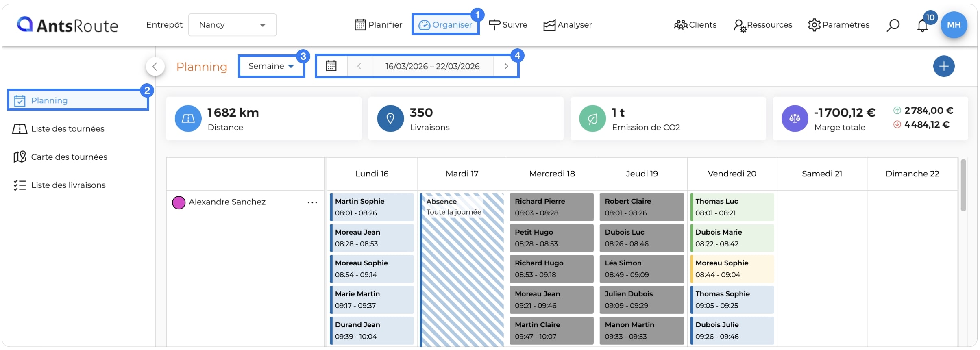Viewport: 980px width, 350px height.
Task: Click the planning vertical scrollbar
Action: [x=963, y=186]
